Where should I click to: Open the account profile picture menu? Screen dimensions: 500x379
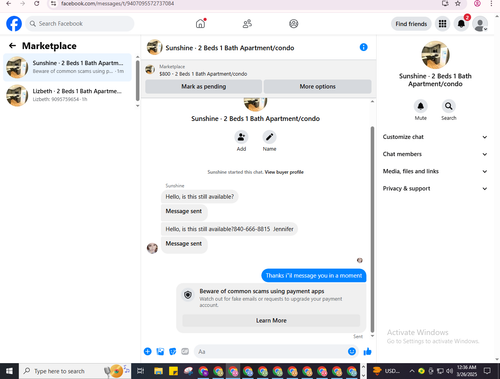click(x=480, y=24)
